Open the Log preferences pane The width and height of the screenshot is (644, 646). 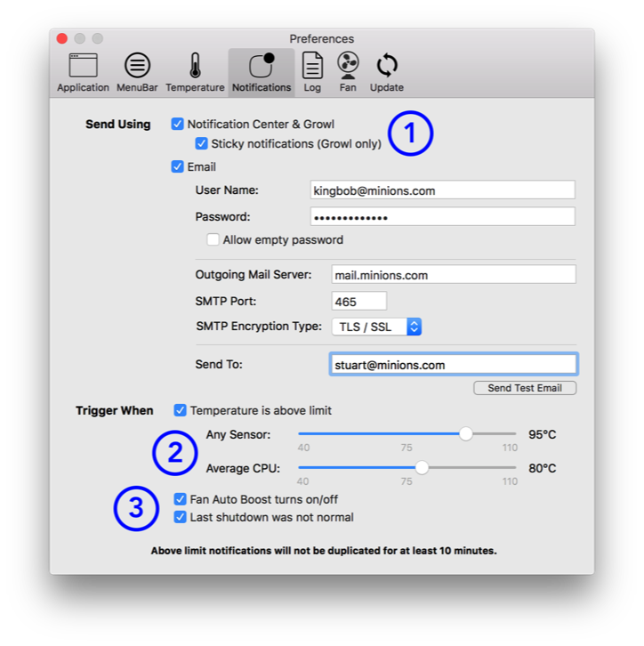click(312, 72)
